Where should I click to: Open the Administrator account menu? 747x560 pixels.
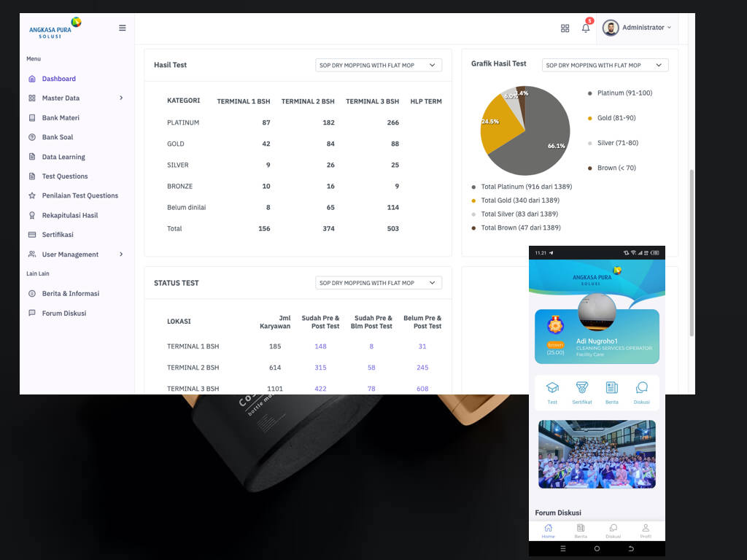click(x=637, y=28)
